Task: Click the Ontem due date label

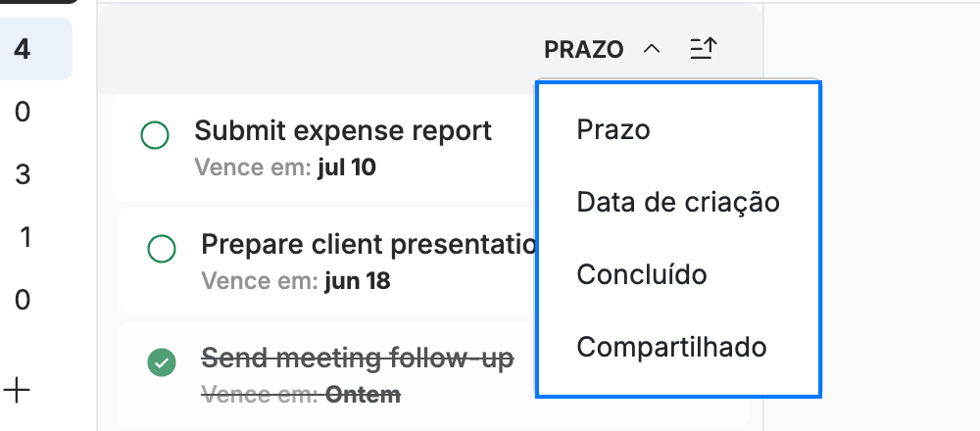Action: point(364,395)
